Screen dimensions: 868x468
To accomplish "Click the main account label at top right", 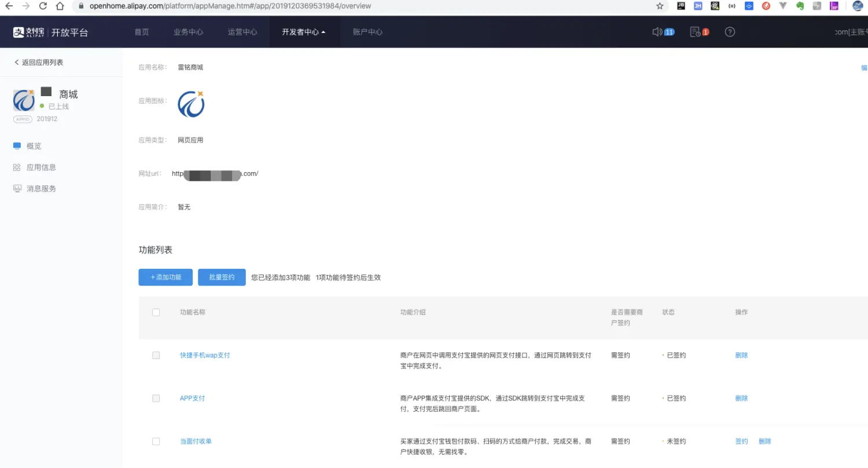I will coord(851,32).
